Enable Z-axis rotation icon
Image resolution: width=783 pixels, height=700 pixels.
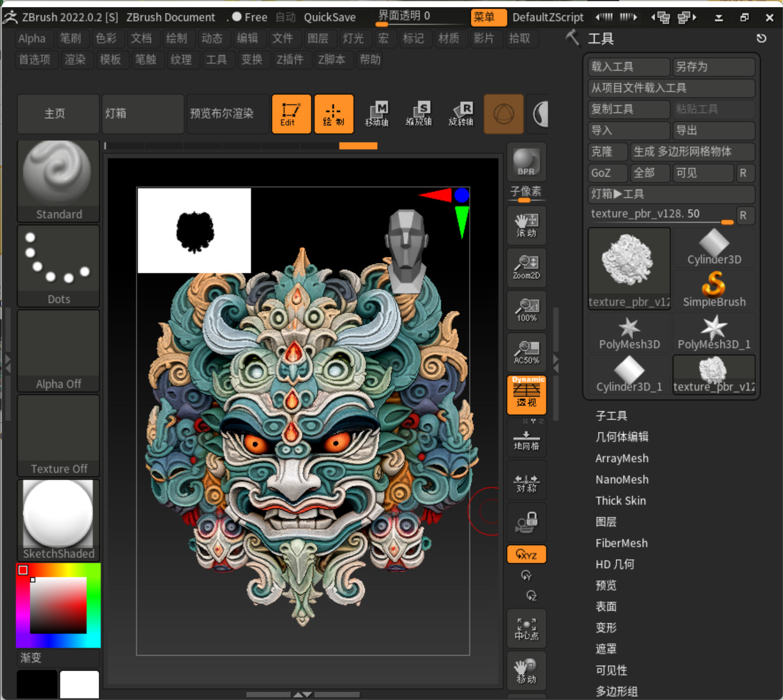531,595
